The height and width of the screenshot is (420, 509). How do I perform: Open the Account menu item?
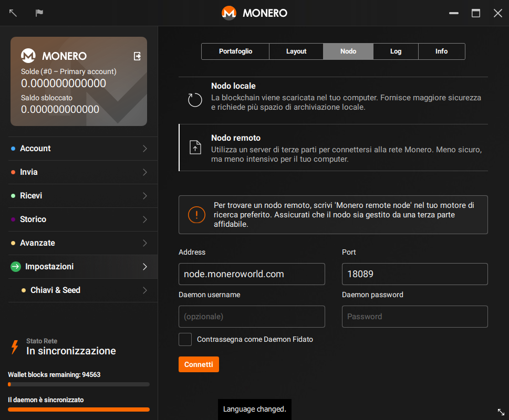click(x=83, y=149)
